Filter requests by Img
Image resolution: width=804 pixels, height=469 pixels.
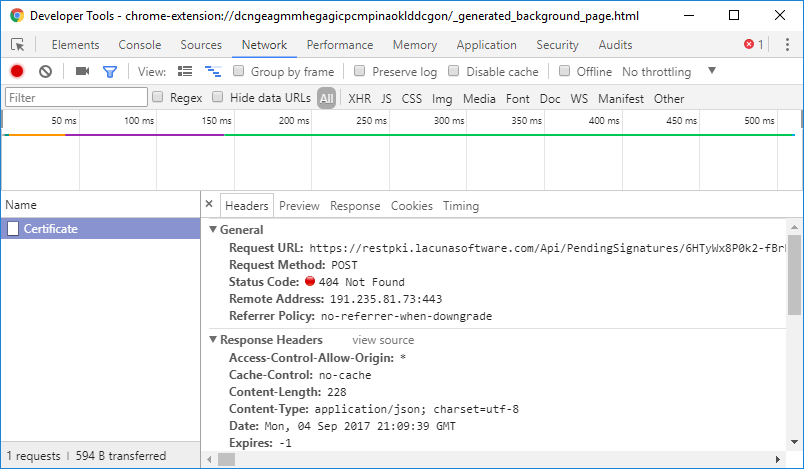point(442,98)
